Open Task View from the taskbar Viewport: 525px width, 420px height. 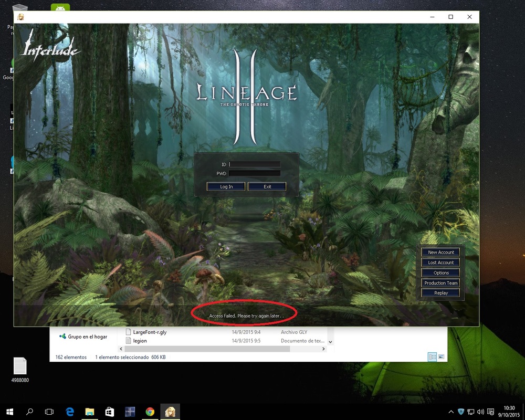[x=49, y=412]
